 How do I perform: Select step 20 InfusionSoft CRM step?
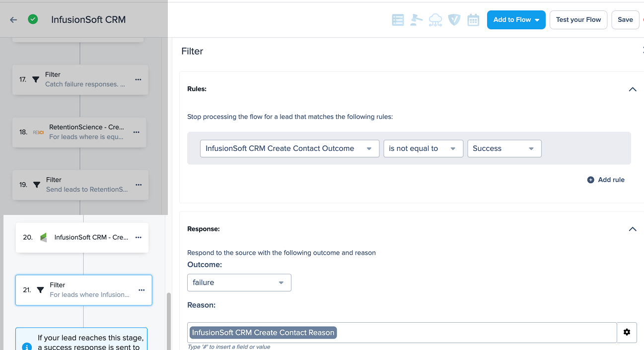(82, 237)
